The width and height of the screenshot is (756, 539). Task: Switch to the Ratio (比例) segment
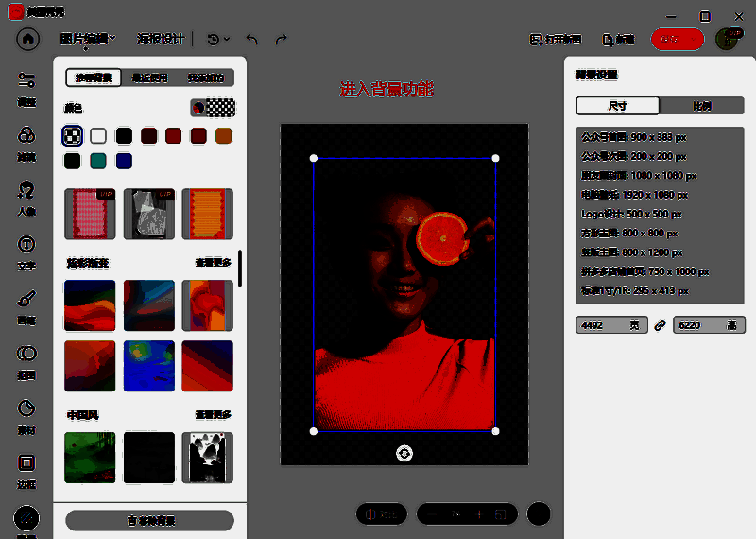701,106
